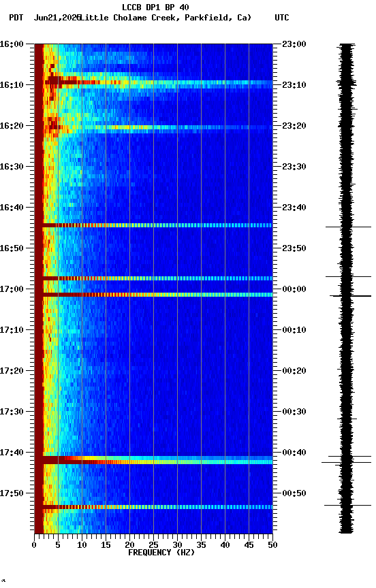The height and width of the screenshot is (588, 376).
Task: Click the '20' frequency axis label
Action: (x=129, y=545)
